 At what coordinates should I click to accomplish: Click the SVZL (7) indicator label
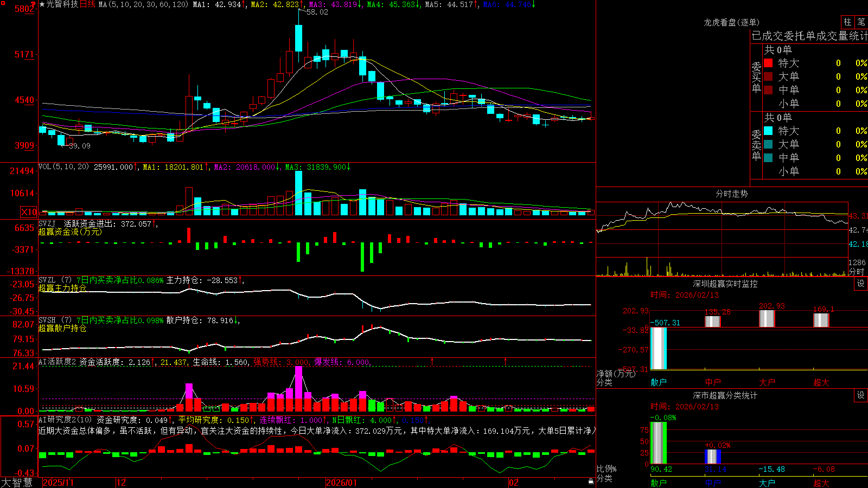point(55,280)
